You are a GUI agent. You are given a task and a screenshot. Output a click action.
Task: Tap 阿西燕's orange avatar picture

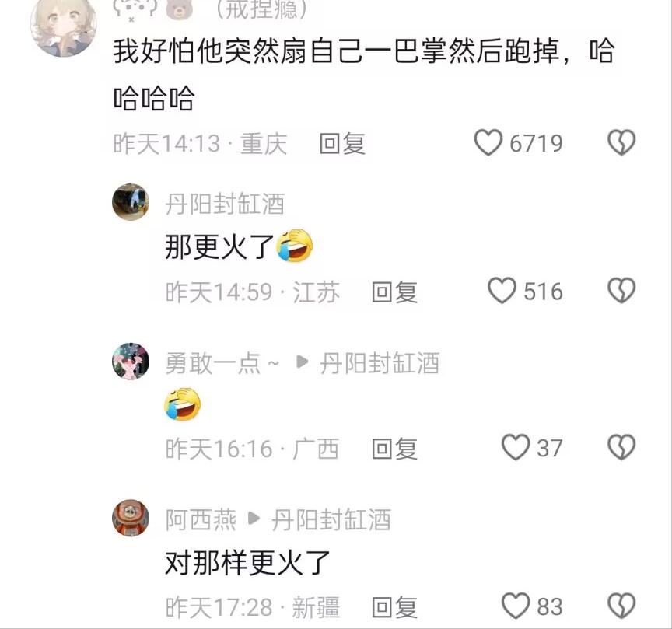(x=131, y=518)
